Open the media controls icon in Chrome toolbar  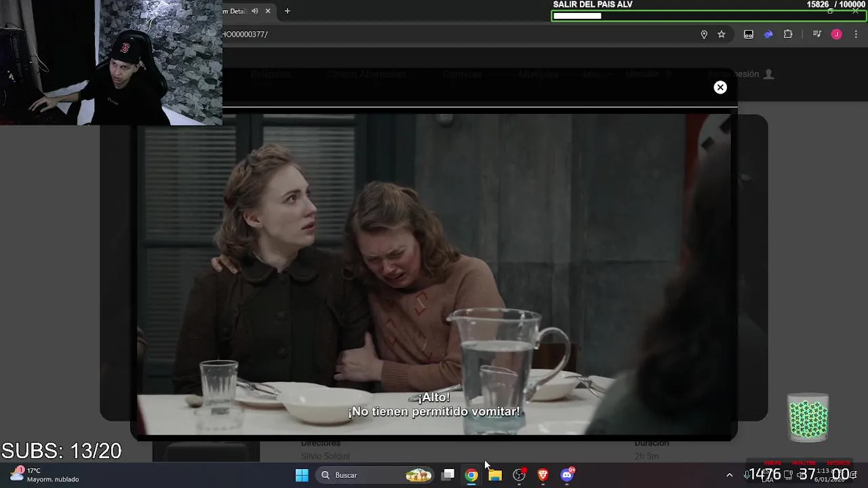[x=817, y=35]
